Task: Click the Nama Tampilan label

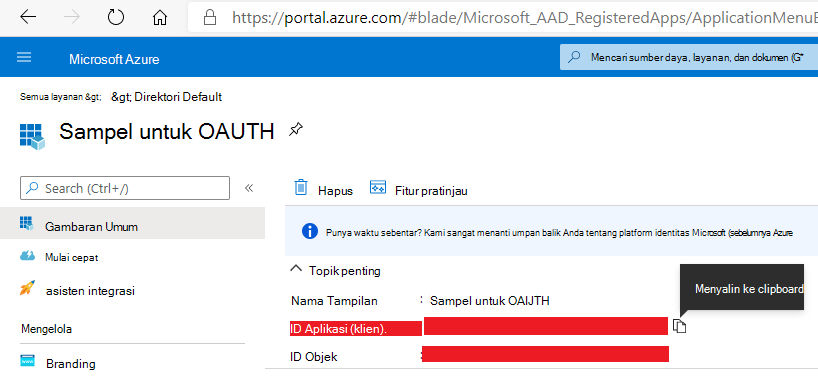Action: coord(334,301)
